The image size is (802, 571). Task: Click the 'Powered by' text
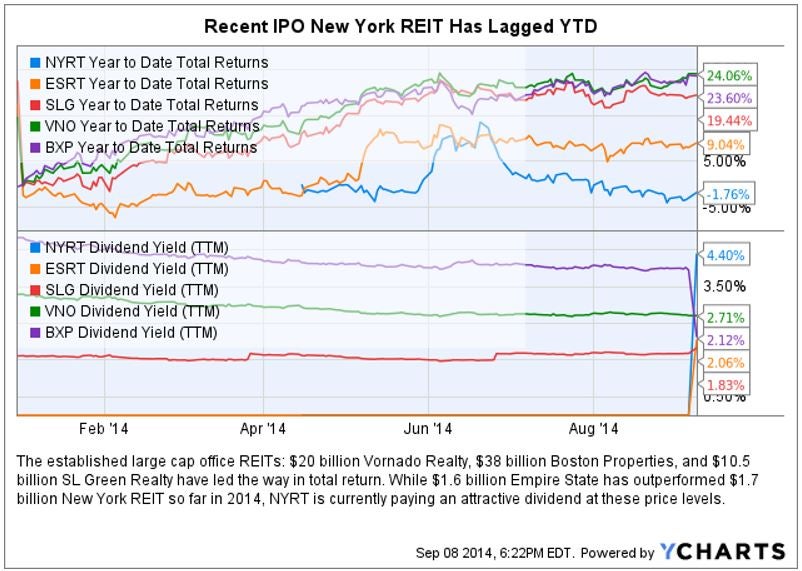coord(617,553)
